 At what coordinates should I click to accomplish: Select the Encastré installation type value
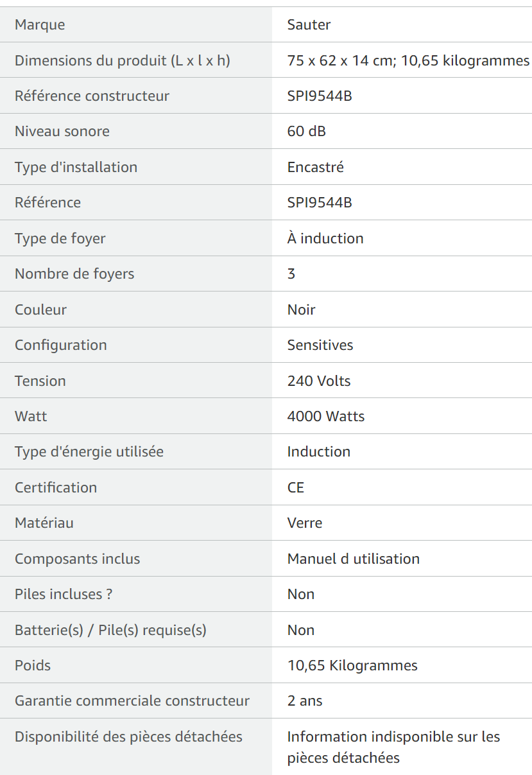coord(315,167)
